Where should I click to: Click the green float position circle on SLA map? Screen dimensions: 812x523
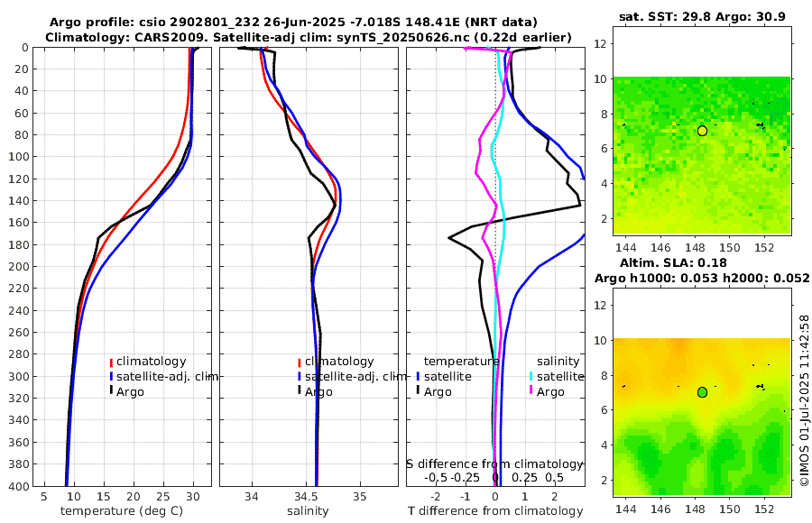[x=702, y=392]
